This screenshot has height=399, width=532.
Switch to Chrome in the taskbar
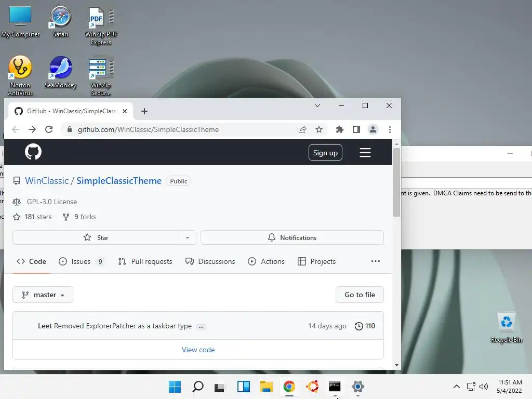[x=289, y=387]
